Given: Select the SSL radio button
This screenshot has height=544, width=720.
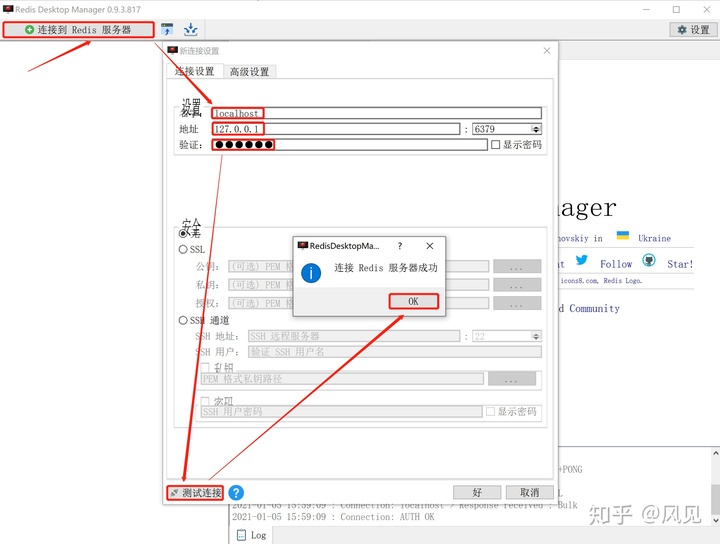Looking at the screenshot, I should 183,249.
